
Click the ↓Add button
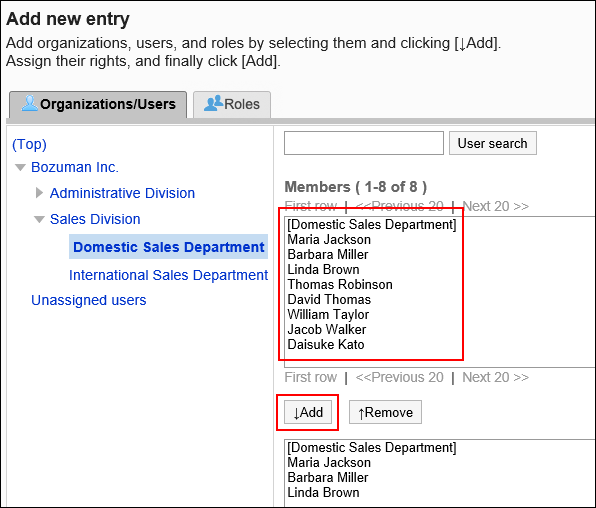(308, 412)
